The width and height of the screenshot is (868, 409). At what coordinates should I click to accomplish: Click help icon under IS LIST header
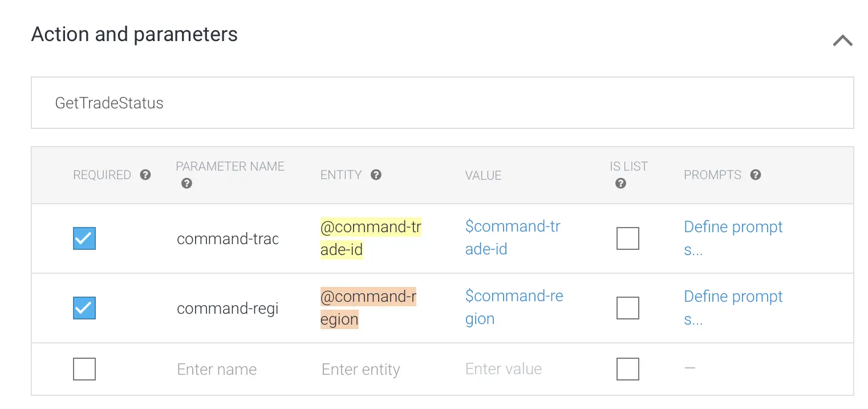(x=621, y=184)
